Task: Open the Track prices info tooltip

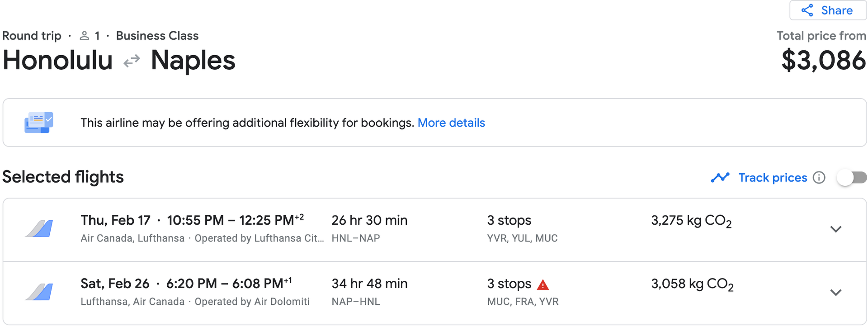Action: click(819, 178)
